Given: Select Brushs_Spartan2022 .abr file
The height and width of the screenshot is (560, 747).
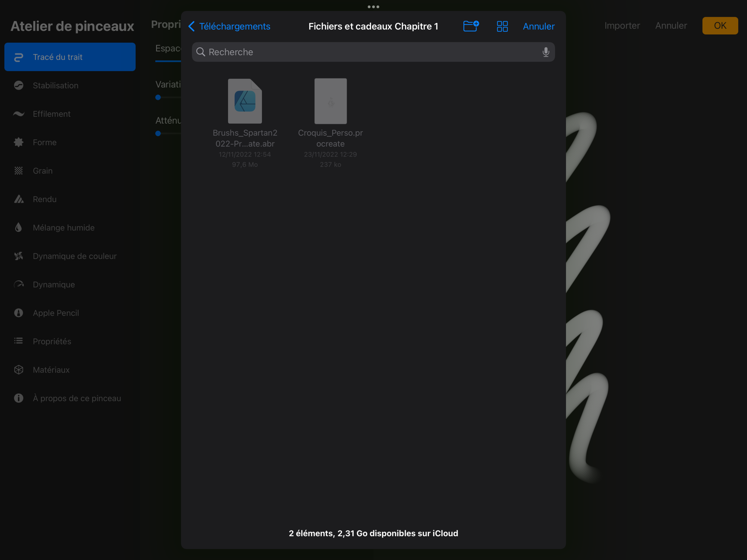Looking at the screenshot, I should tap(245, 101).
